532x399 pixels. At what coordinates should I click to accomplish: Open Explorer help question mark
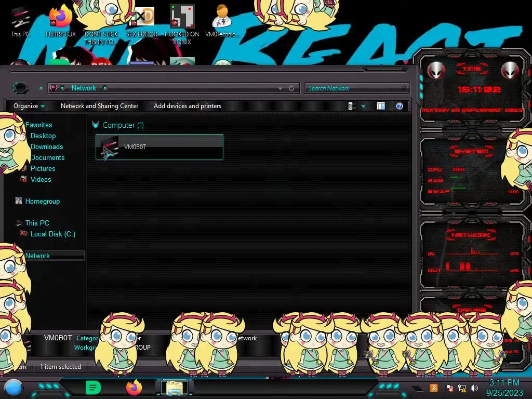[x=400, y=106]
